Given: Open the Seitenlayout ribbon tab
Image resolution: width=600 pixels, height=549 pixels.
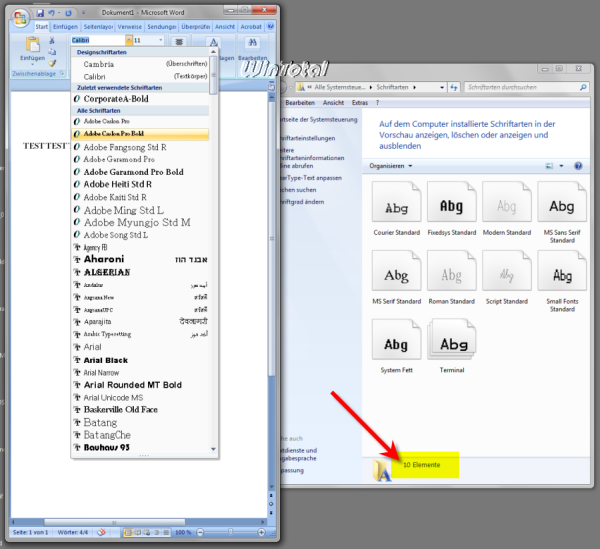Looking at the screenshot, I should 98,27.
